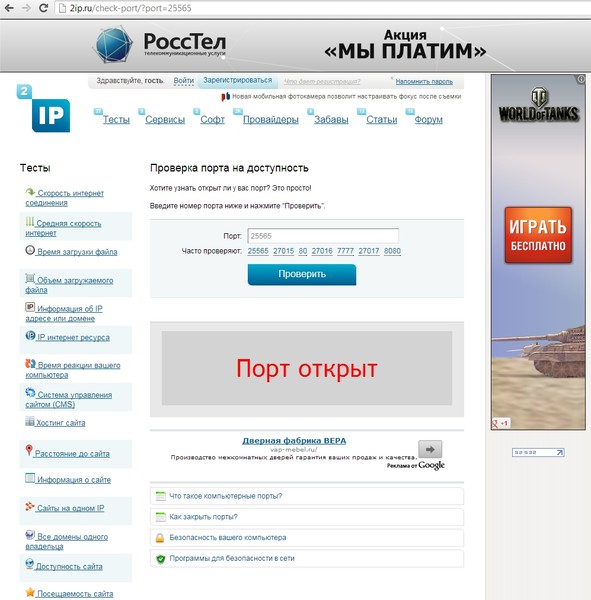Select frequently checked port 27015
This screenshot has height=600, width=591.
point(283,251)
